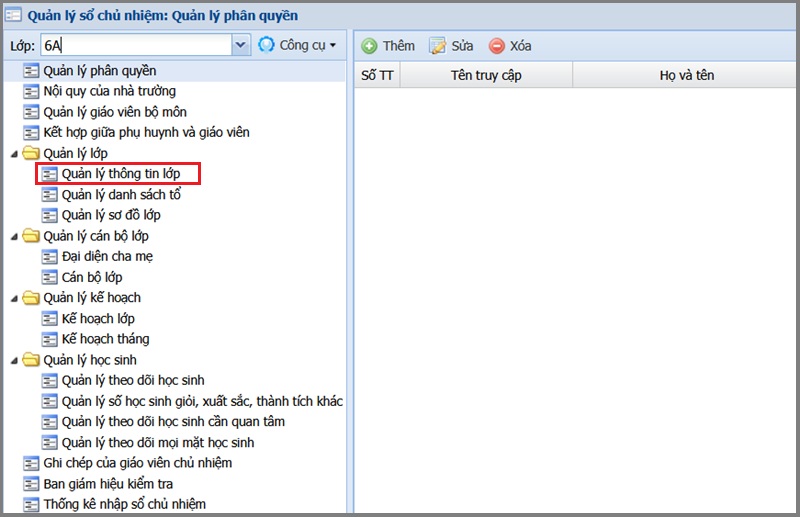The height and width of the screenshot is (517, 800).
Task: Click the icon beside Đại diện cha mẹ
Action: pos(49,257)
